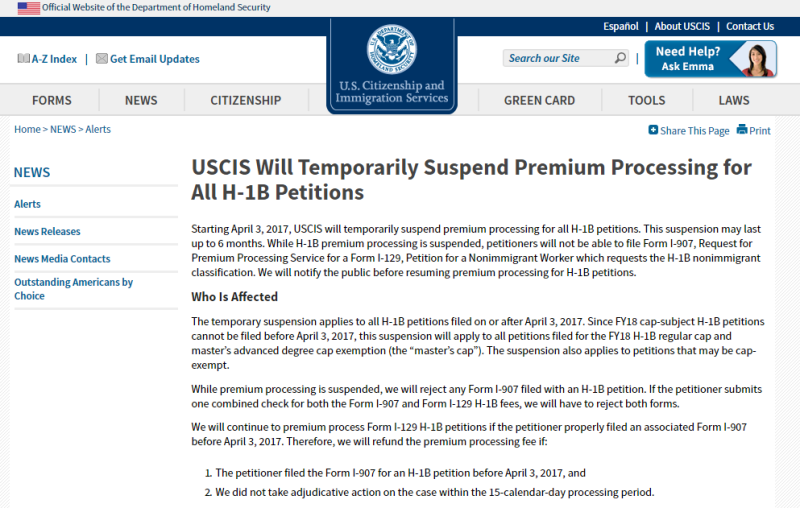Click the email updates envelope icon
The image size is (800, 508).
pos(102,59)
